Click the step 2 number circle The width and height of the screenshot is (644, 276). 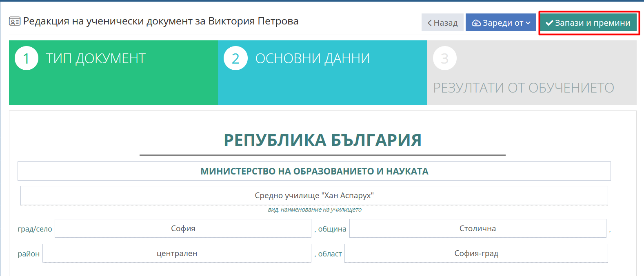[235, 58]
